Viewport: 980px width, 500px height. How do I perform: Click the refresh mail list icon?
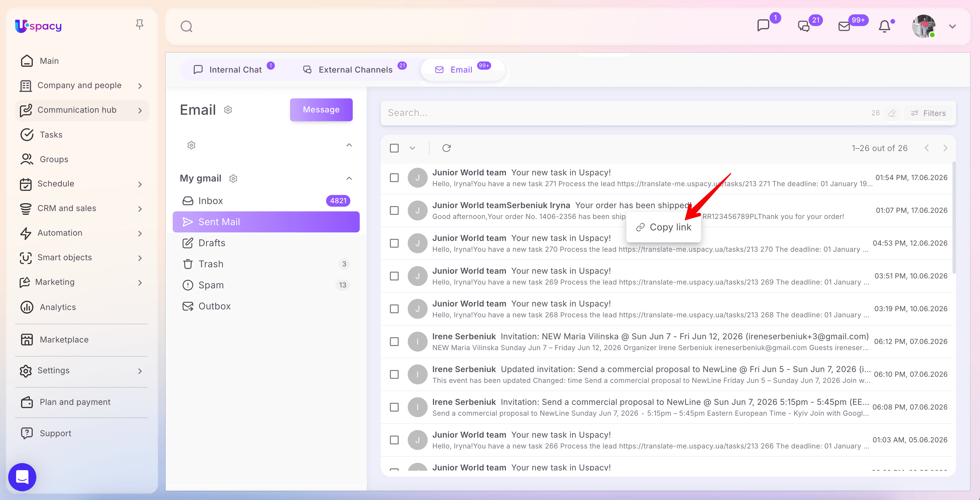[446, 148]
